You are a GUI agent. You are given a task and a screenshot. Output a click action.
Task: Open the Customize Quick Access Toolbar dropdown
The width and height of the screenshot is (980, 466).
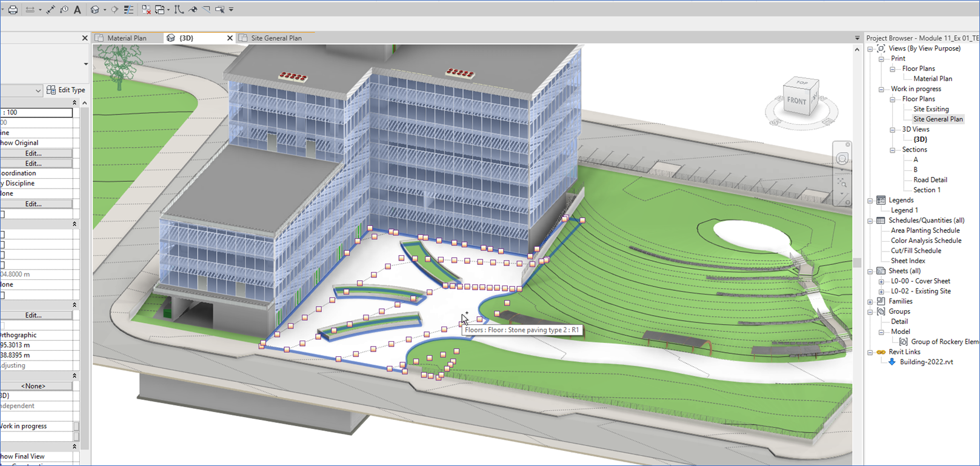[231, 10]
